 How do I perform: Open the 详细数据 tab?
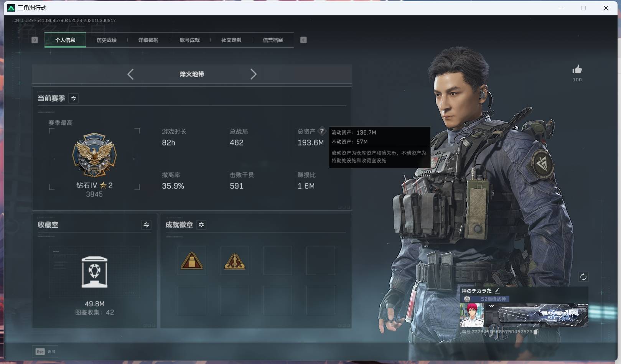point(148,40)
